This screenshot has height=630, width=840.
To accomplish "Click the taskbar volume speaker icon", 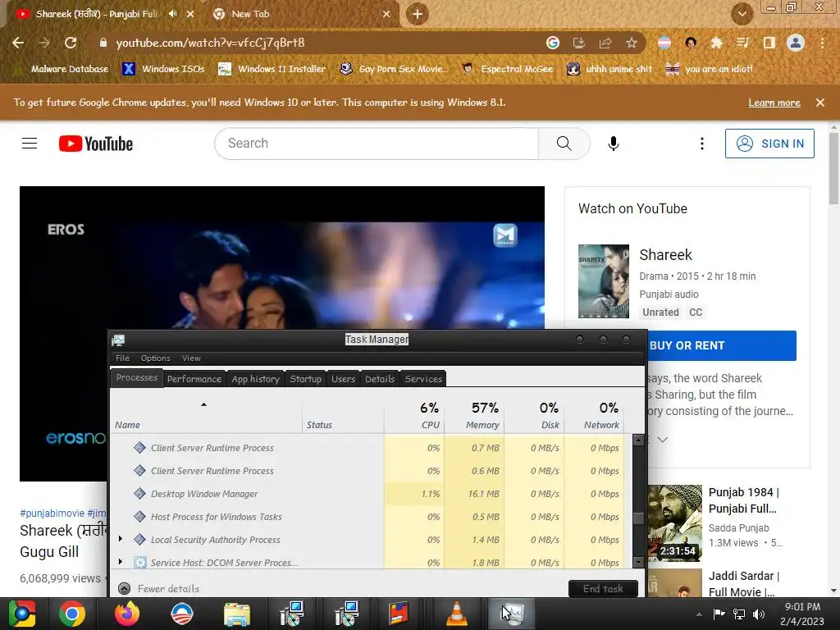I will 758,614.
